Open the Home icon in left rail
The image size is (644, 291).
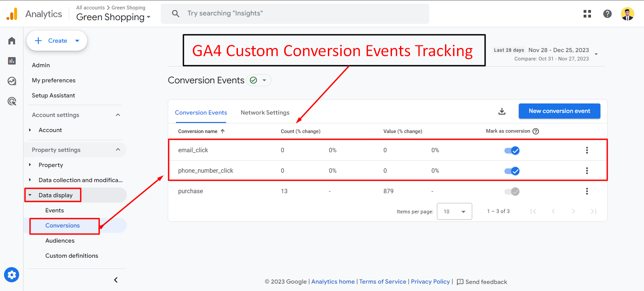12,41
